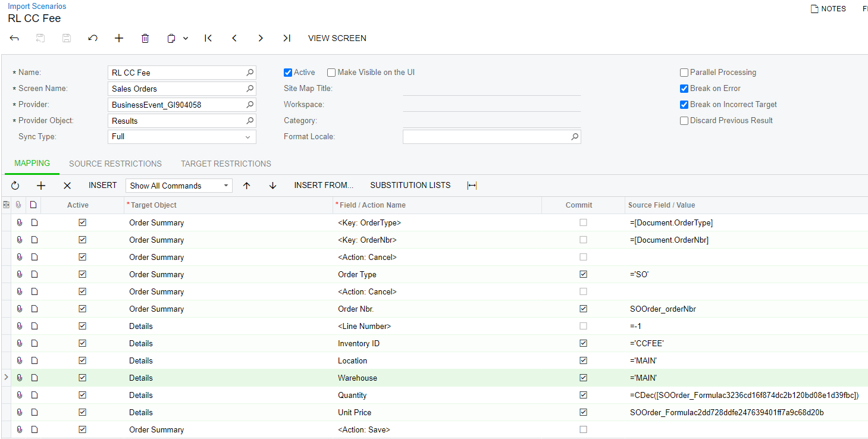Toggle Make Visible on the UI
Viewport: 868px width, 439px height.
(x=331, y=73)
